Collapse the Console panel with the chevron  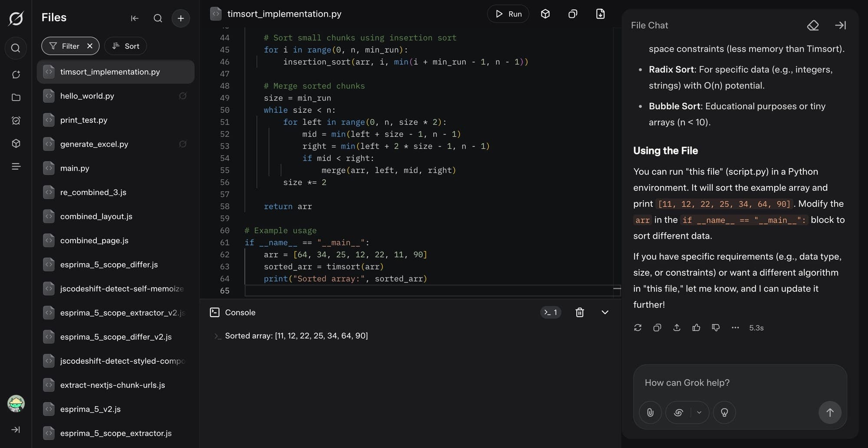(x=605, y=312)
